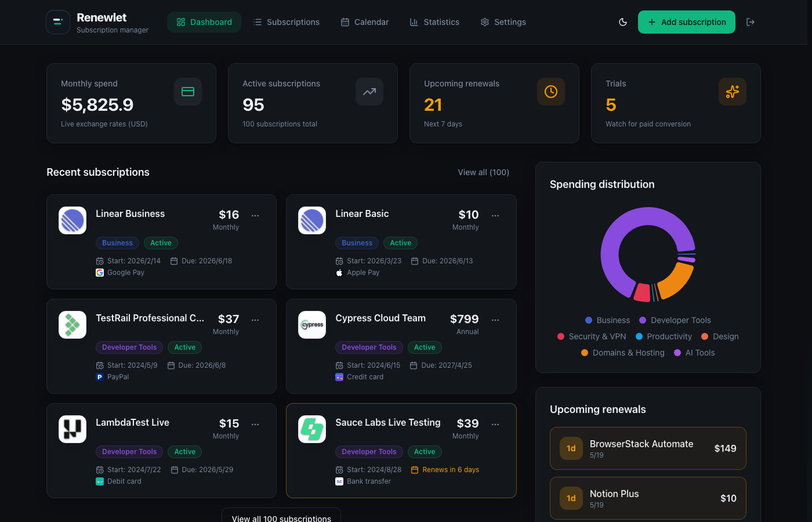
Task: Click the Active subscriptions trend icon
Action: pyautogui.click(x=369, y=92)
